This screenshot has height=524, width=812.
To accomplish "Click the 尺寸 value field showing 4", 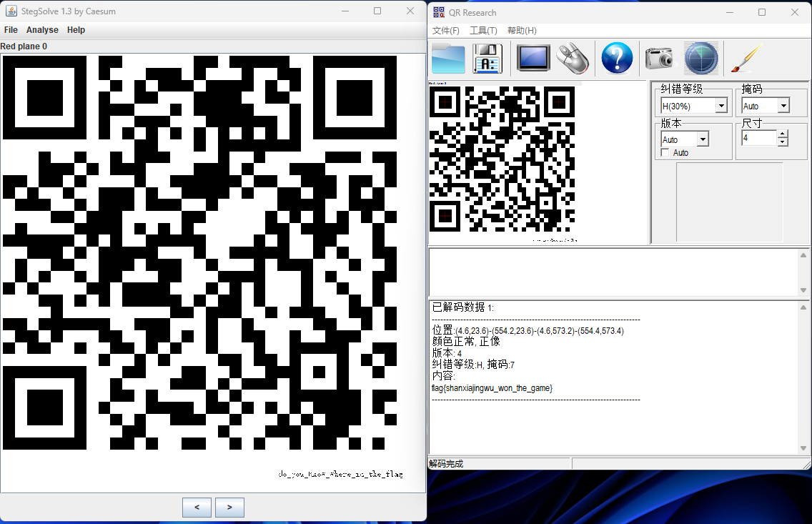I will 759,138.
